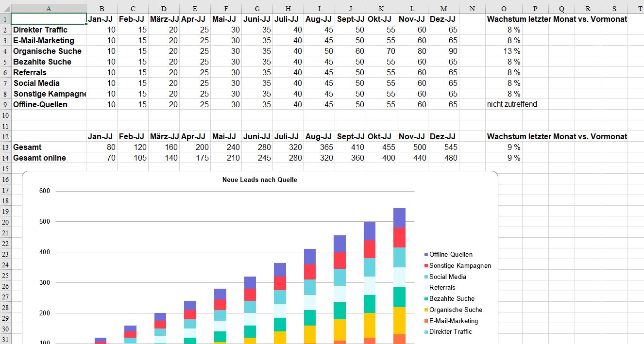Select the Gesamt online cell
Viewport: 644px width, 344px height.
coord(49,158)
